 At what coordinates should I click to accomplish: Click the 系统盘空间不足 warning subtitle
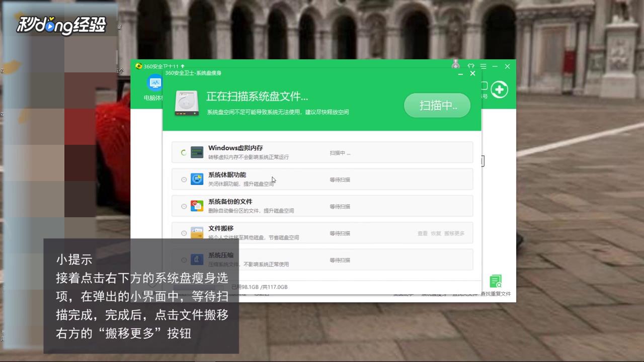pyautogui.click(x=278, y=112)
